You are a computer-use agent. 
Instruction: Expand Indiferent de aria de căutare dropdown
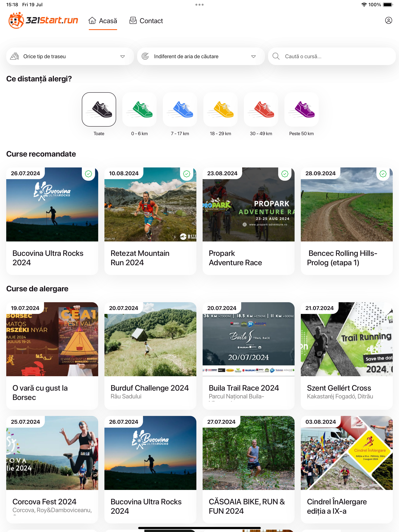coord(201,56)
